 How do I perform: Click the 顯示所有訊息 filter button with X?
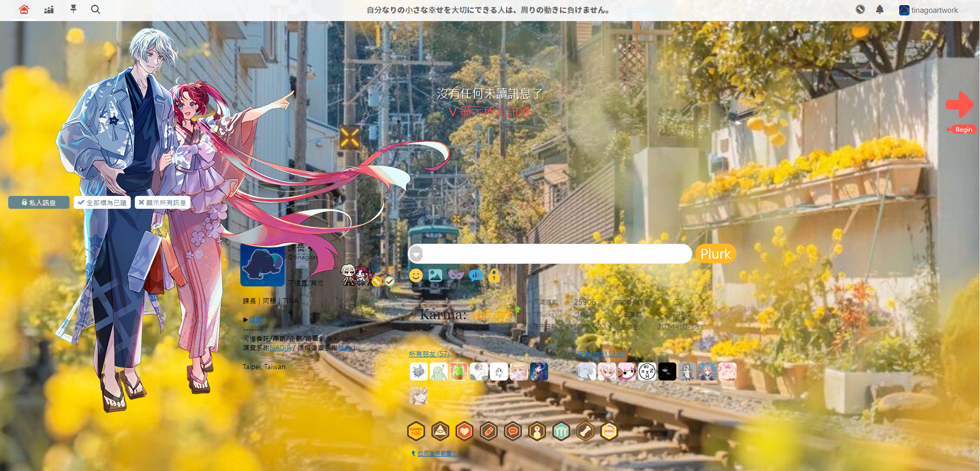163,203
